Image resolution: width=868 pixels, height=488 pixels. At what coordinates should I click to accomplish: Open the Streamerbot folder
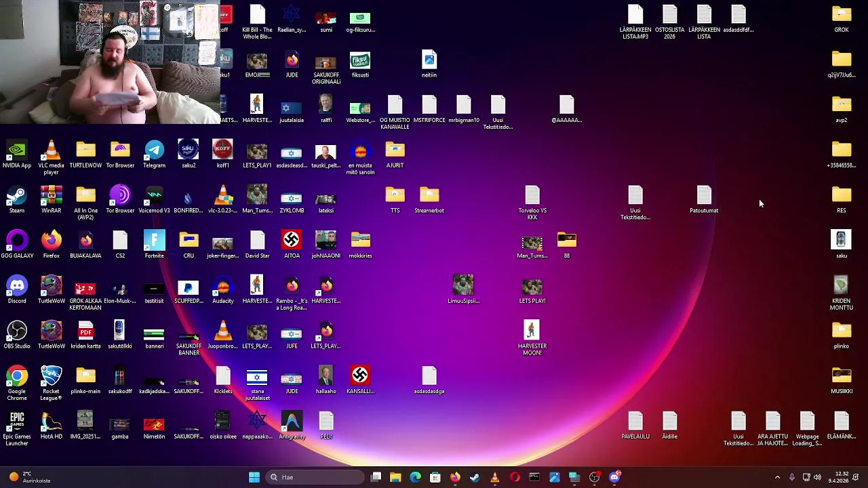[429, 200]
